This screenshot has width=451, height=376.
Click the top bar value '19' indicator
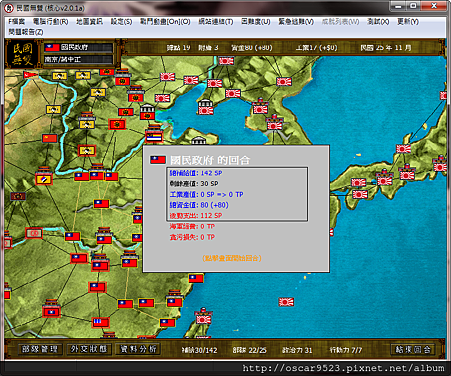(x=178, y=48)
